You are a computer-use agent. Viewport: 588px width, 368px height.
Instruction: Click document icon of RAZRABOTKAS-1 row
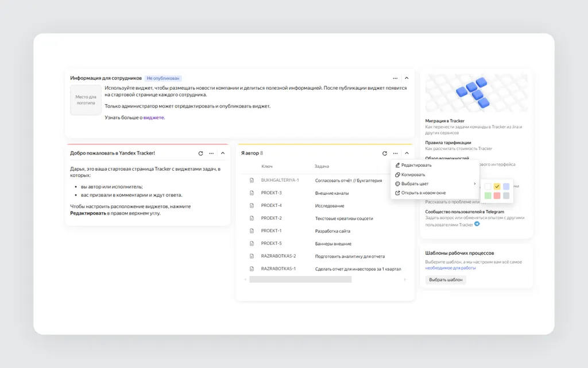tap(252, 269)
